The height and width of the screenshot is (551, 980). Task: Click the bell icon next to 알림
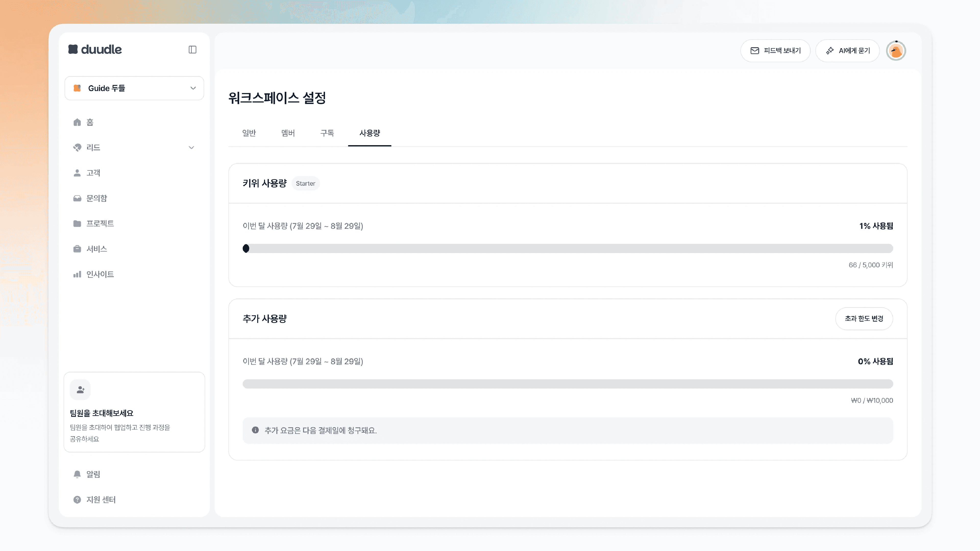(x=77, y=474)
